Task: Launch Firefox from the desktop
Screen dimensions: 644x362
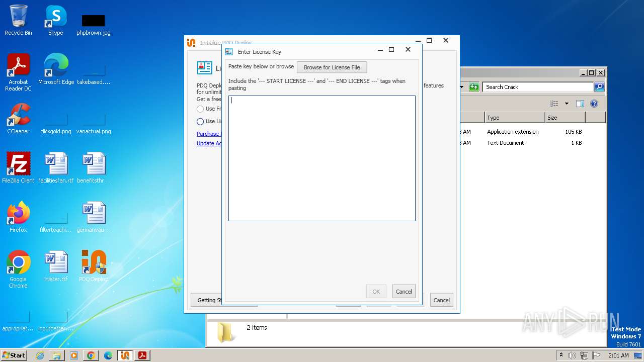Action: pos(18,217)
